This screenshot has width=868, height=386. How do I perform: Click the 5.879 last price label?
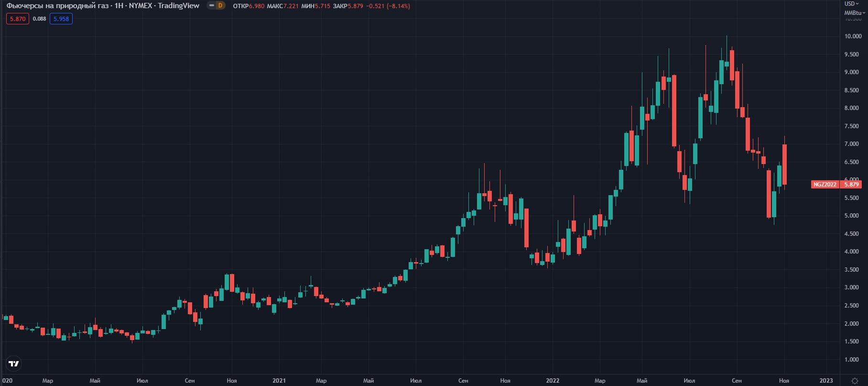851,184
